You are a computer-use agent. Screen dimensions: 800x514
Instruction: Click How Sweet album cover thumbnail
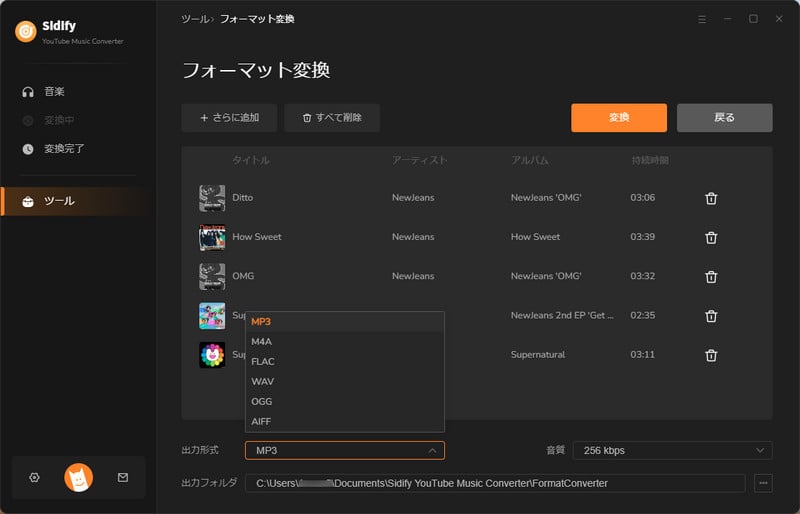coord(212,237)
